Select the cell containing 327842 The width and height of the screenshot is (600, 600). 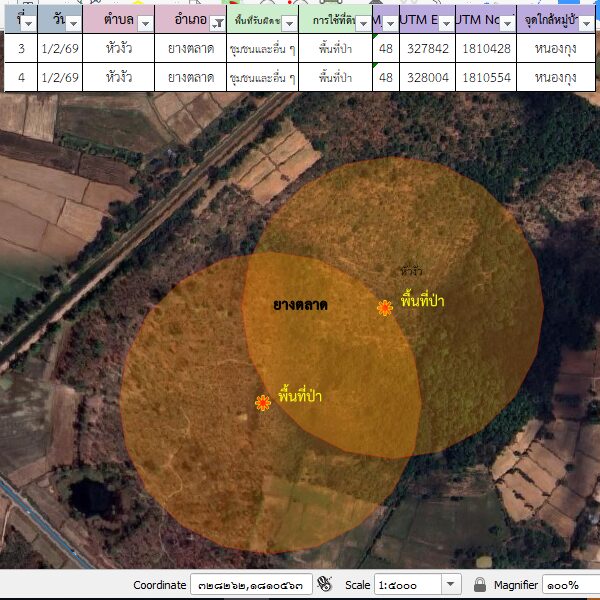pyautogui.click(x=427, y=48)
